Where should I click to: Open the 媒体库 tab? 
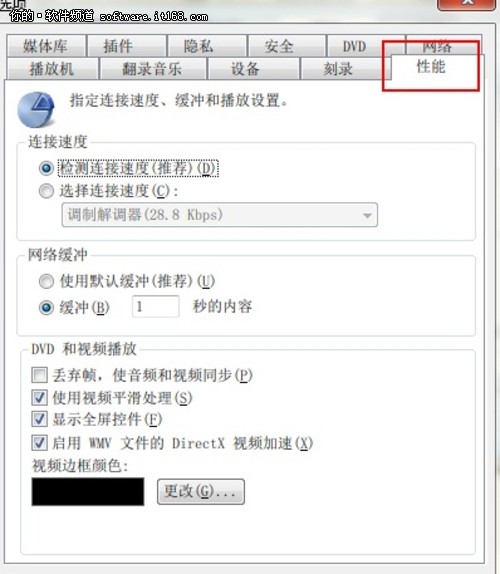pos(46,46)
